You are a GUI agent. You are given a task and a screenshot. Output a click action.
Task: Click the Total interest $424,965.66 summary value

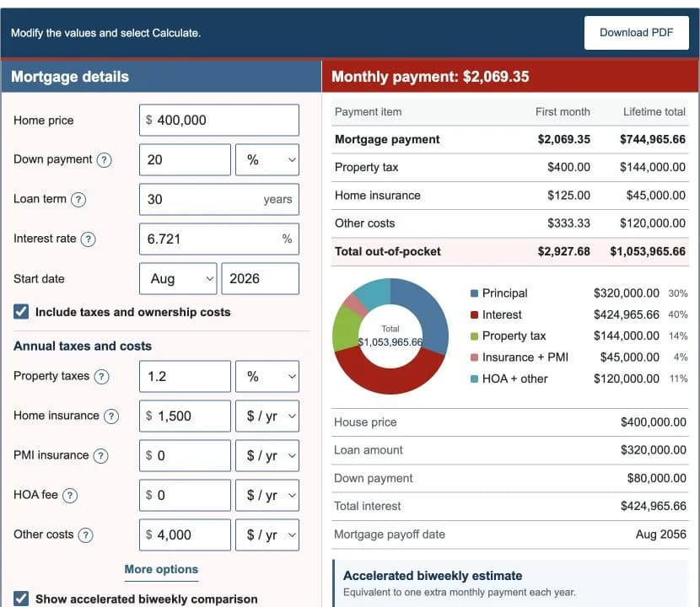[x=653, y=506]
